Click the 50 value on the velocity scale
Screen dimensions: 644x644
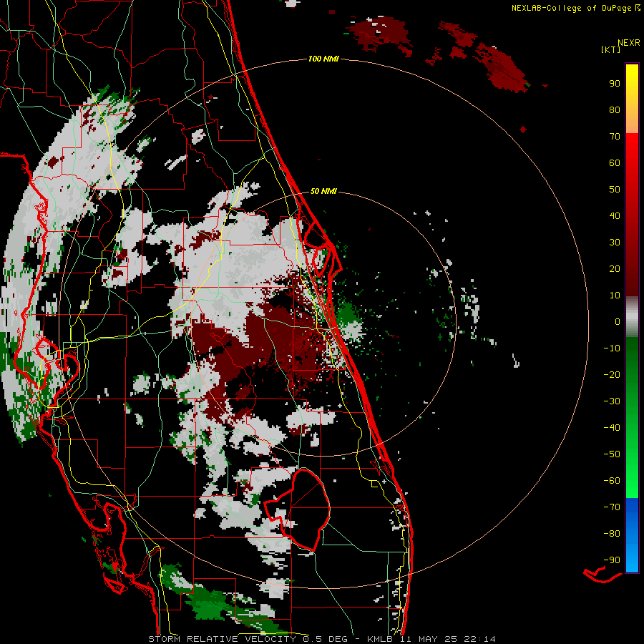click(x=615, y=190)
